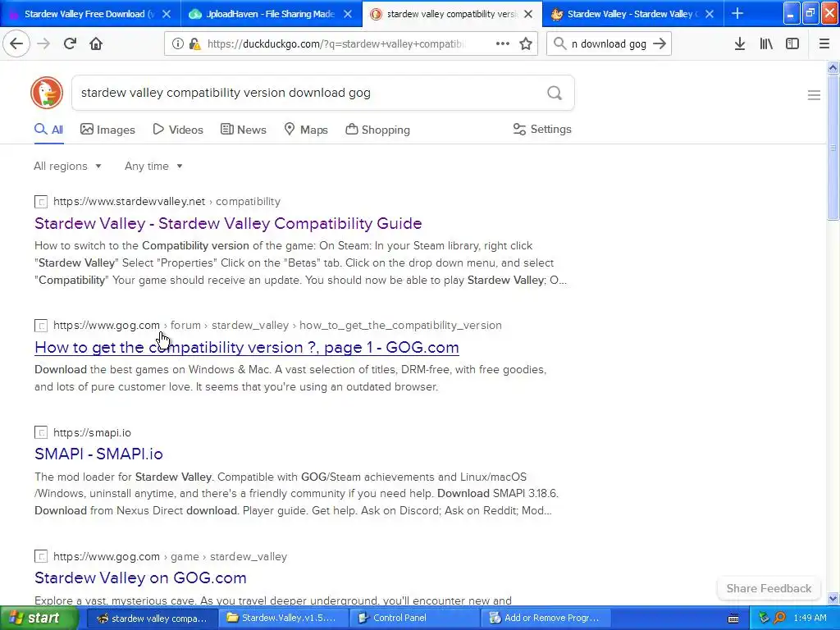Open the SMAPI - SMAPI.io result
This screenshot has height=630, width=840.
point(98,454)
